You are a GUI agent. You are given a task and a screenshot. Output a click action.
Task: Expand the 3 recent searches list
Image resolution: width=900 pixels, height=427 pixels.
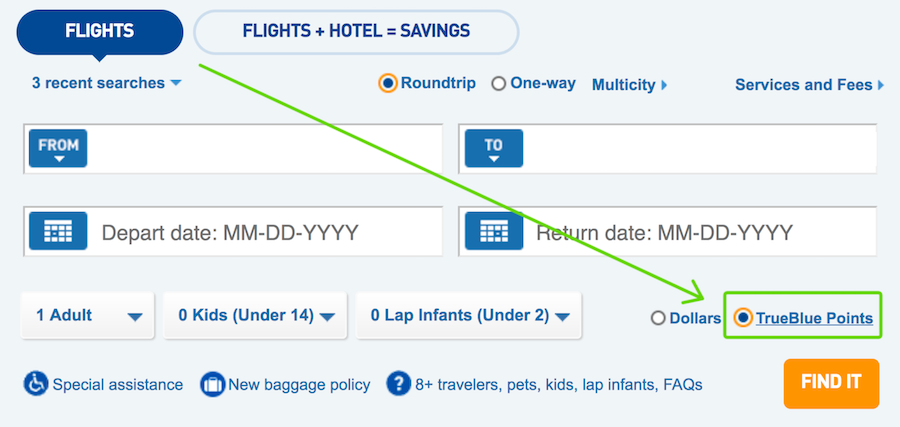pyautogui.click(x=107, y=83)
